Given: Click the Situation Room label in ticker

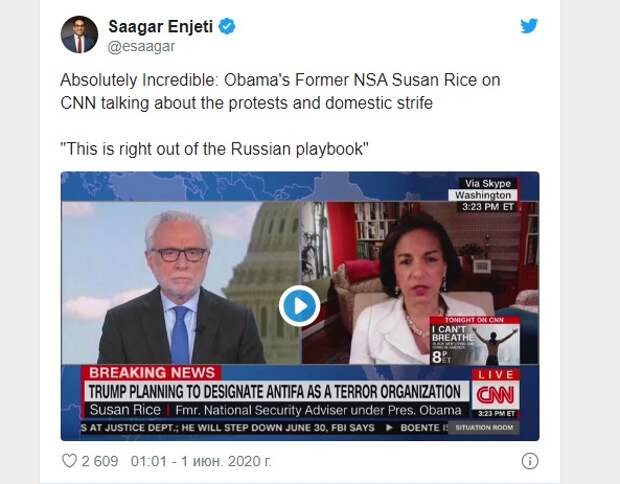Looking at the screenshot, I should point(484,427).
